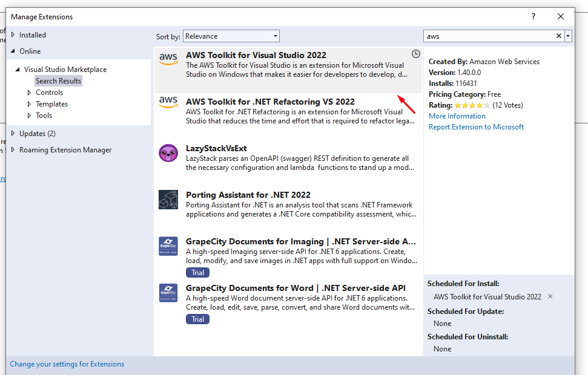
Task: Select GrapeCity Documents for Word title
Action: (296, 288)
